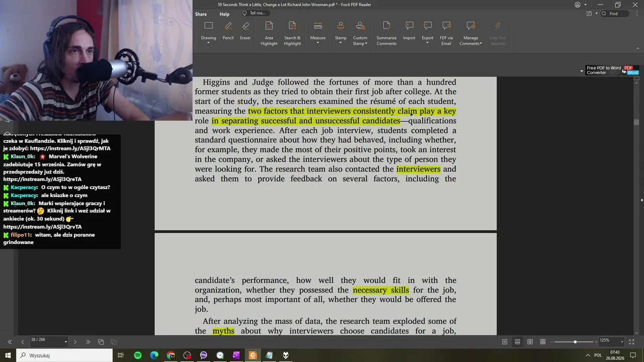Enable continuous facing view mode

coord(543,342)
